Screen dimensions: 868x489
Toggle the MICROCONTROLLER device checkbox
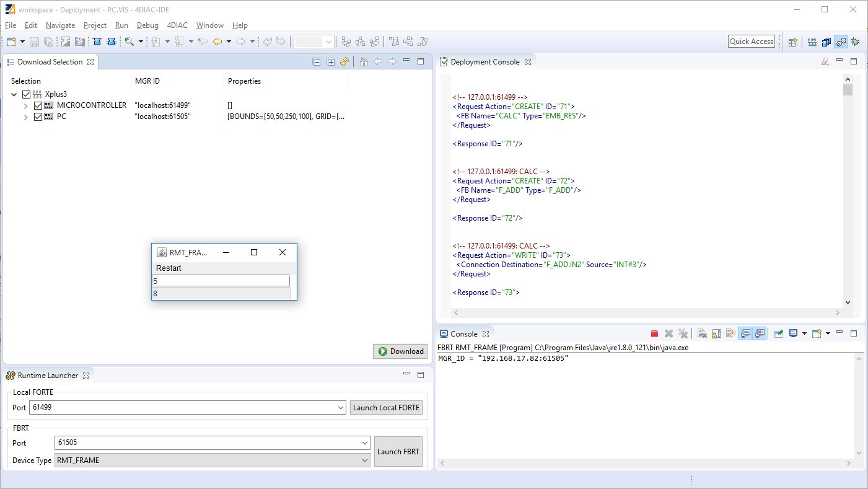point(38,105)
